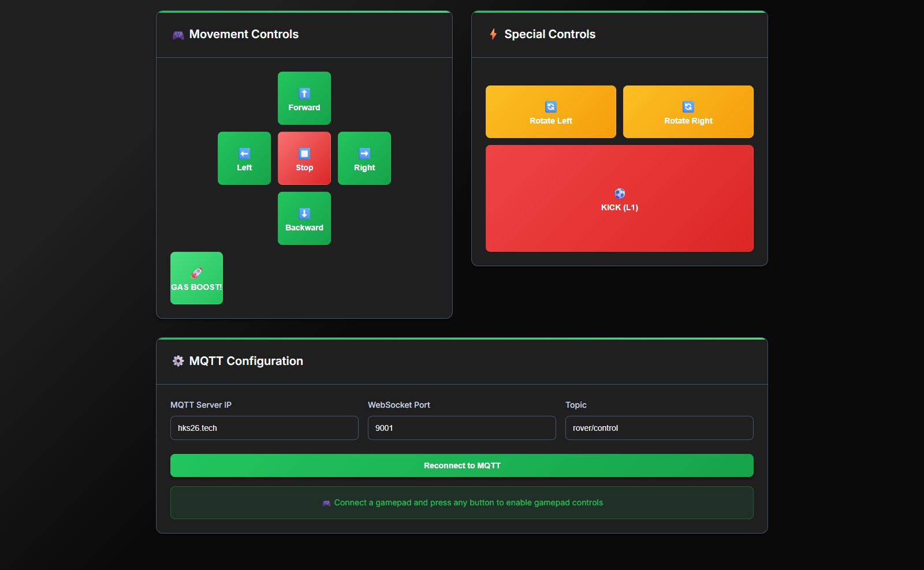Drive the rover Forward
This screenshot has height=570, width=924.
[x=304, y=98]
